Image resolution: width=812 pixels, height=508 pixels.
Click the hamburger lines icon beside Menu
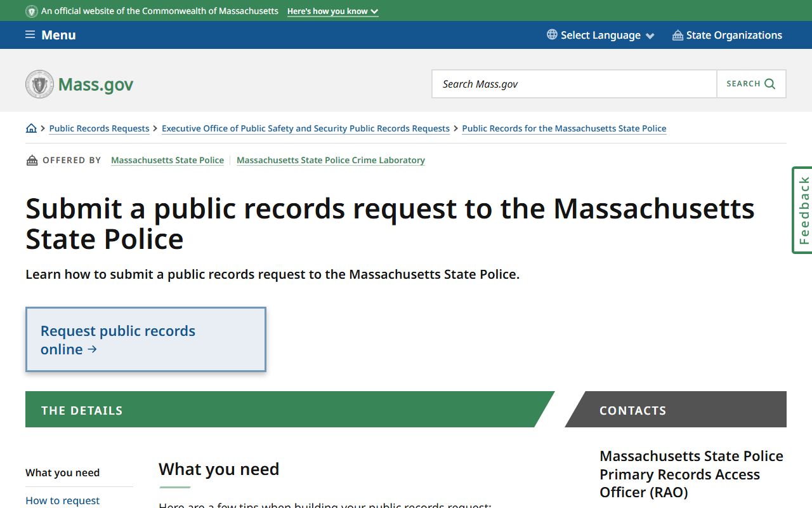pos(30,34)
